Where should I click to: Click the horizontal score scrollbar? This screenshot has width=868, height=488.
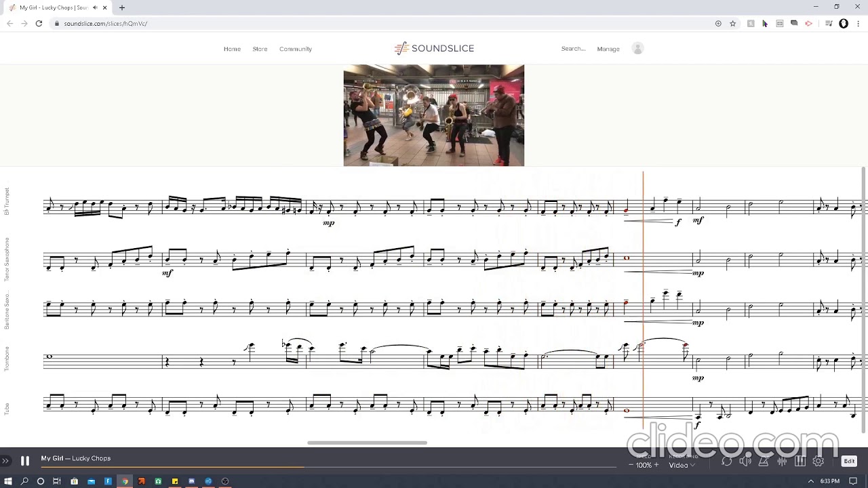pos(367,443)
